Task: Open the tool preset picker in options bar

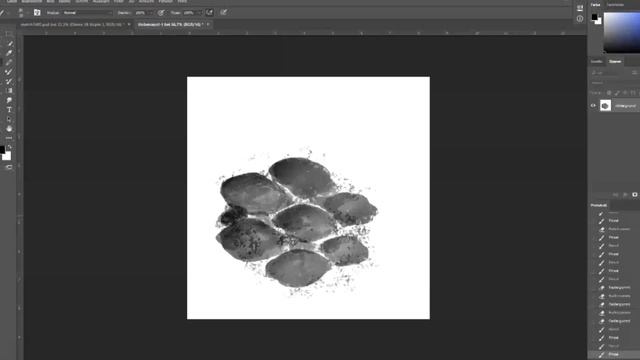Action: coord(3,13)
